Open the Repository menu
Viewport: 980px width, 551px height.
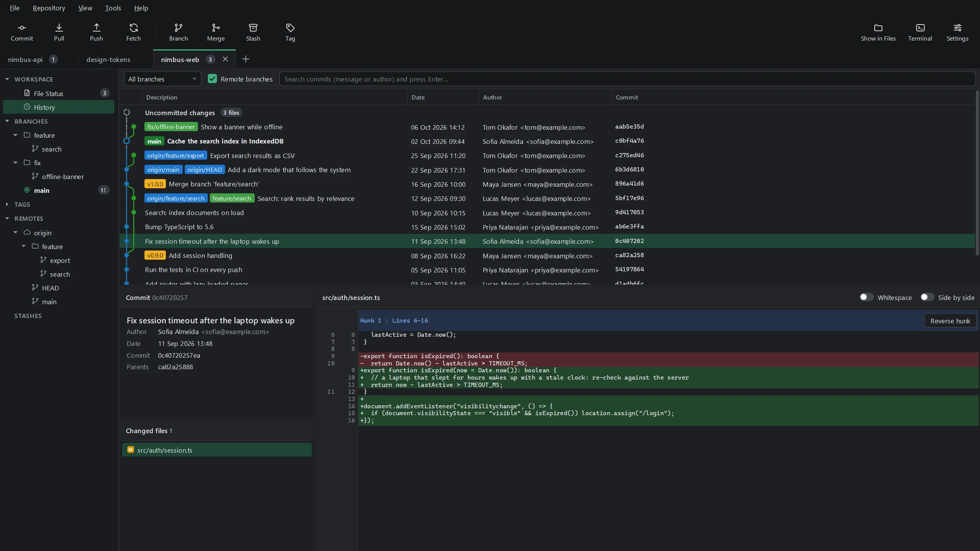(x=49, y=8)
